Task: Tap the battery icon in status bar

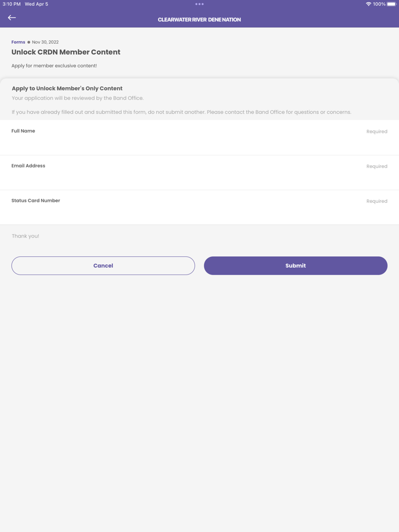Action: 391,4
